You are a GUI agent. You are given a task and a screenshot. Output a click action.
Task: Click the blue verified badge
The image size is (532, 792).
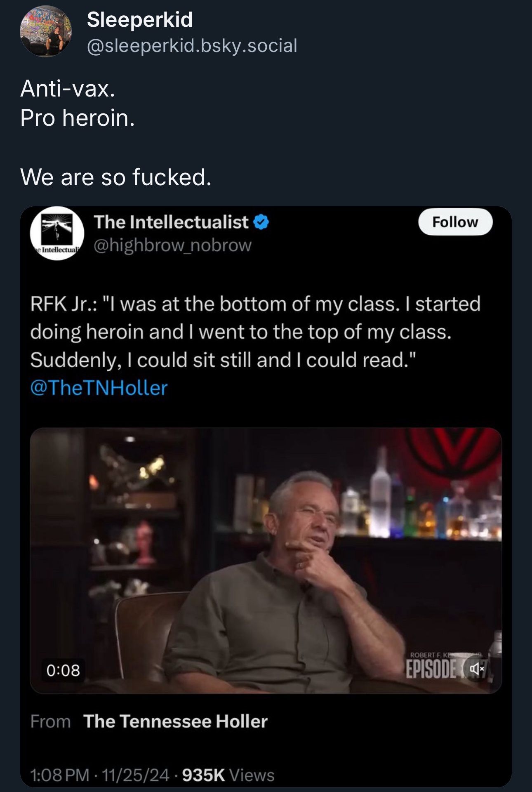261,222
